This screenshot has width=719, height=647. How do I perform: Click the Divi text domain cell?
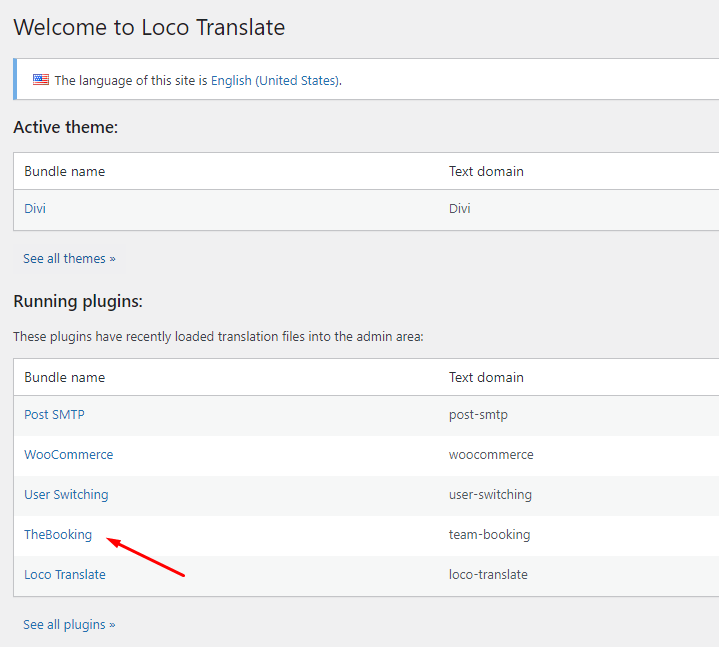(460, 209)
